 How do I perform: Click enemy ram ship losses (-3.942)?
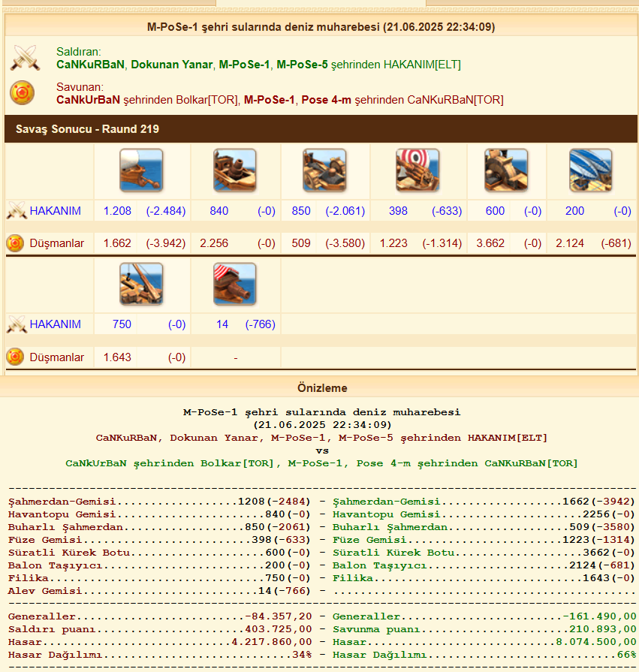click(166, 243)
